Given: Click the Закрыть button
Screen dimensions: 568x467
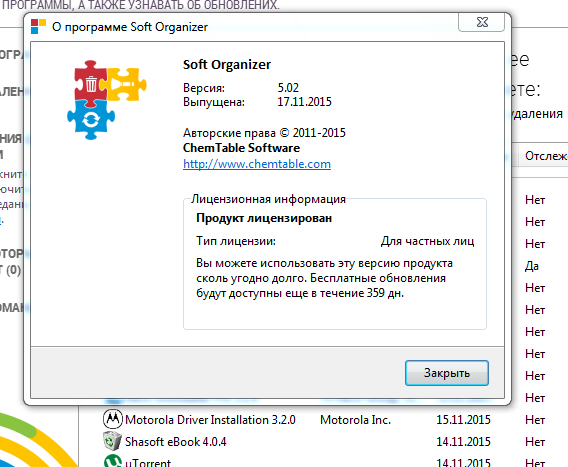Looking at the screenshot, I should [447, 373].
